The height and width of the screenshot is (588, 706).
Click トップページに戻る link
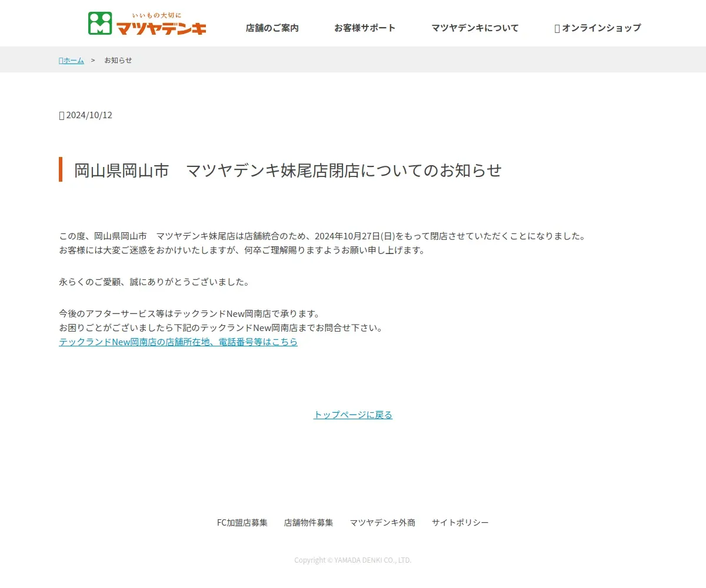point(353,415)
